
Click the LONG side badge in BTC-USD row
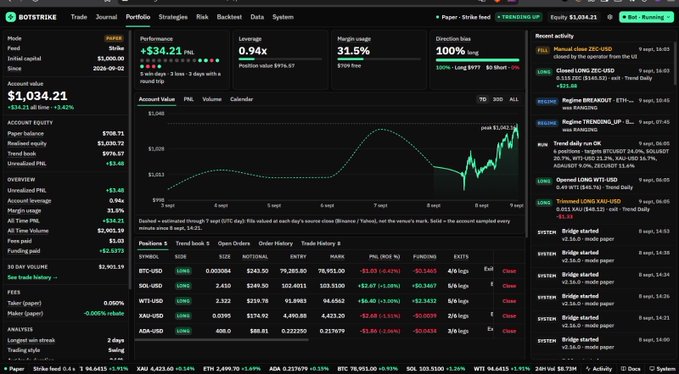click(183, 271)
